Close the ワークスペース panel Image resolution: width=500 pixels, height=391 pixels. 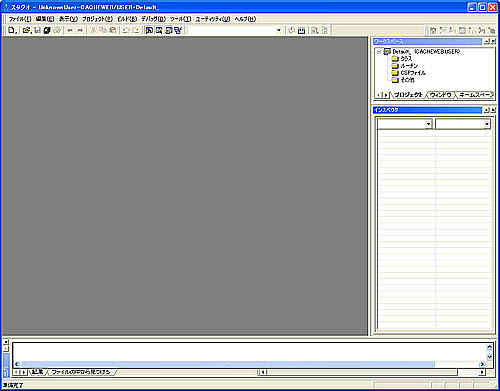point(493,41)
